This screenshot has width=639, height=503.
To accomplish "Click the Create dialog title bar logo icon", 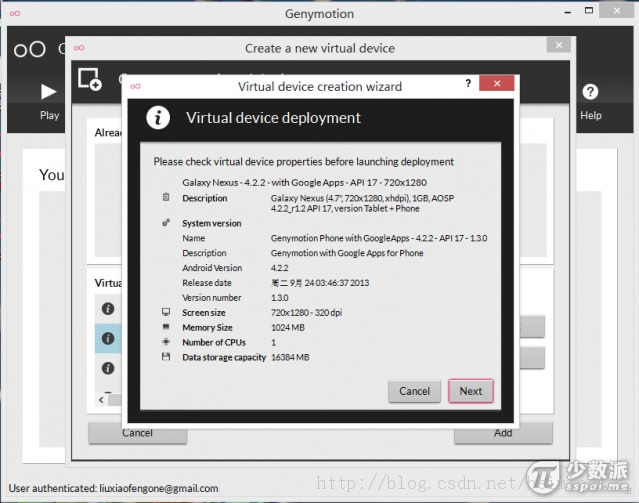I will click(79, 48).
